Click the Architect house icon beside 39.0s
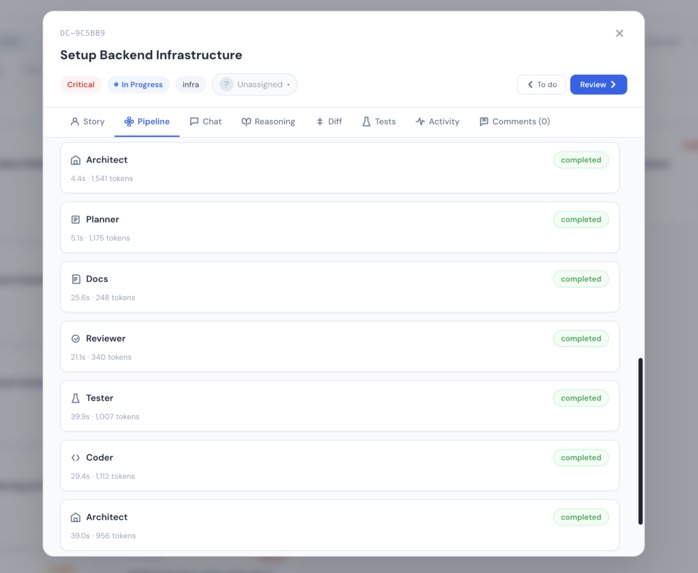 point(76,517)
